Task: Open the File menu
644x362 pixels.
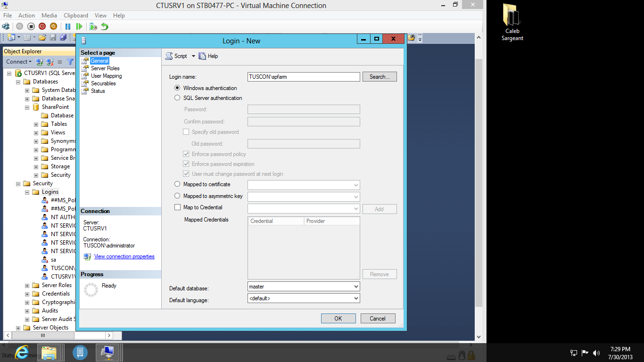Action: point(8,16)
